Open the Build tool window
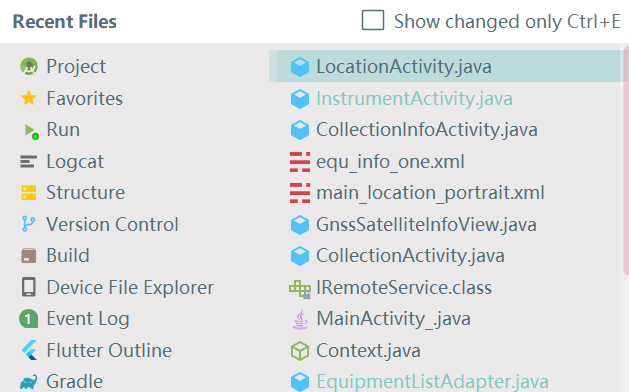 pyautogui.click(x=68, y=256)
